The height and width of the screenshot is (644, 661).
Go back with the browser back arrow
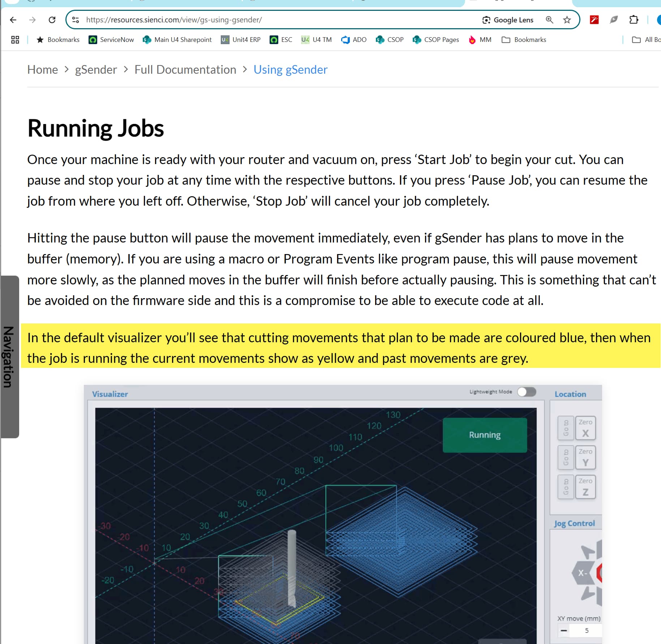click(x=13, y=20)
